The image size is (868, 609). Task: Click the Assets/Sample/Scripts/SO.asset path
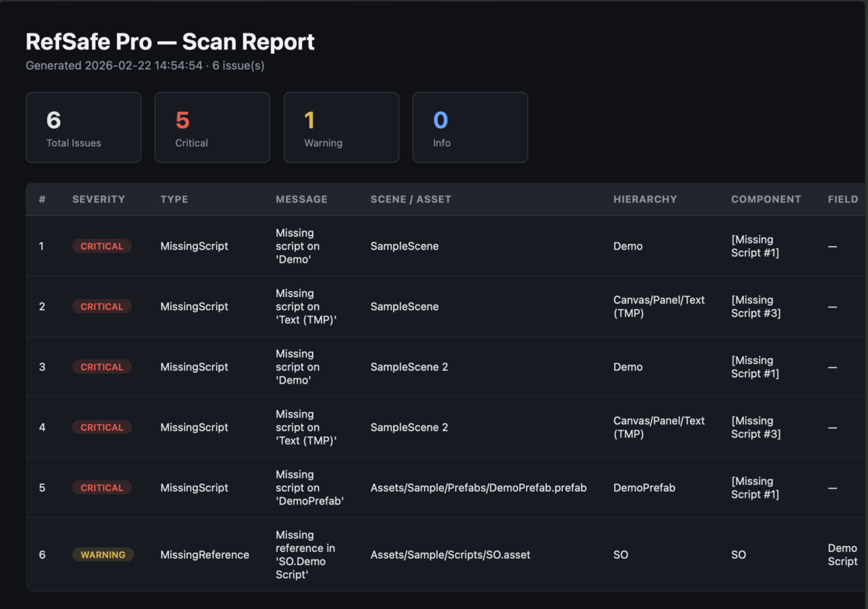click(x=450, y=555)
